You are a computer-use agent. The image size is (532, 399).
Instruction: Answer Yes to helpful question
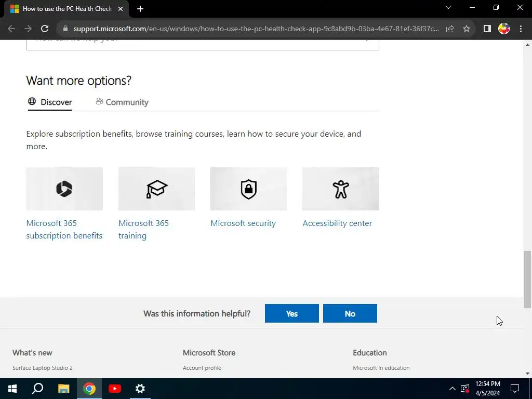(292, 313)
